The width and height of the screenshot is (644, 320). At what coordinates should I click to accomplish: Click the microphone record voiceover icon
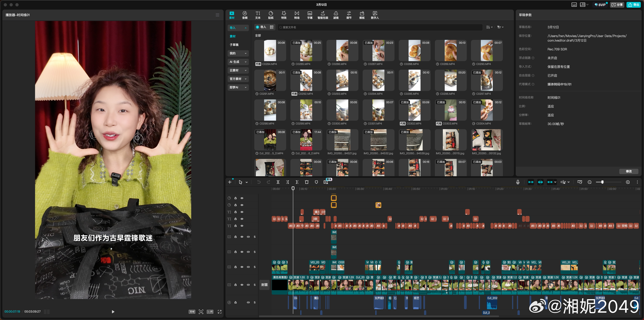coord(518,182)
